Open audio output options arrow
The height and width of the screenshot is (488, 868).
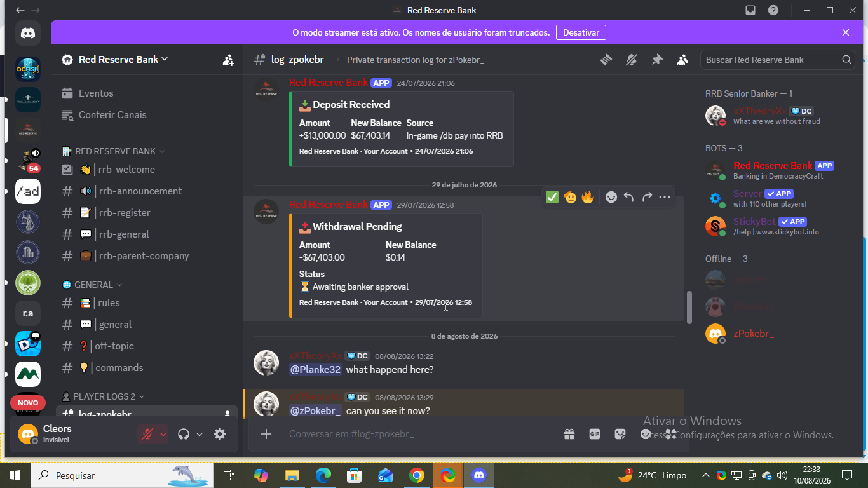pos(200,434)
